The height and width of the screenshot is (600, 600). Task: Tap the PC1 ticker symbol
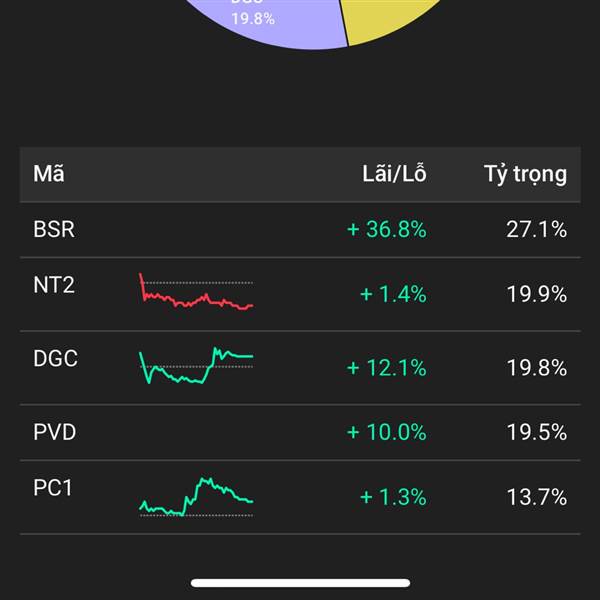[54, 489]
